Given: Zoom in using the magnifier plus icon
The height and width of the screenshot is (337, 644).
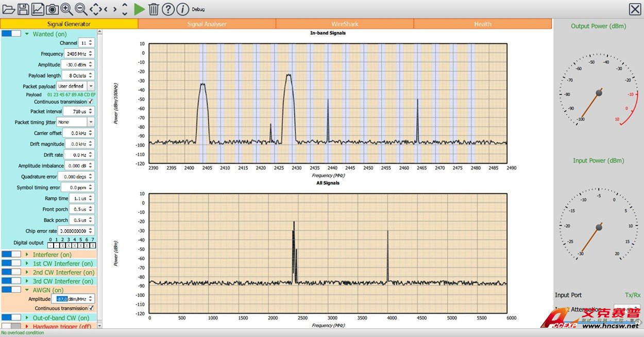Looking at the screenshot, I should coord(66,9).
